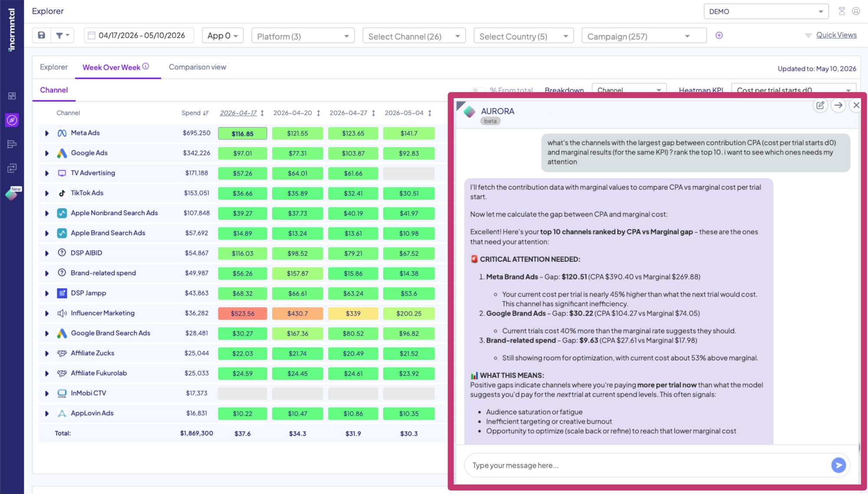Open the bar chart icon in sidebar
This screenshot has width=868, height=494.
(12, 144)
